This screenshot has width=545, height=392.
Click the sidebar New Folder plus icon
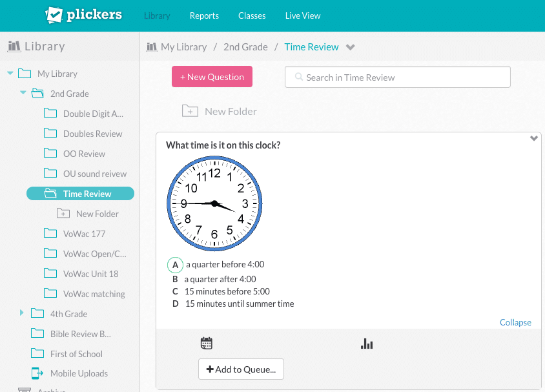tap(63, 213)
